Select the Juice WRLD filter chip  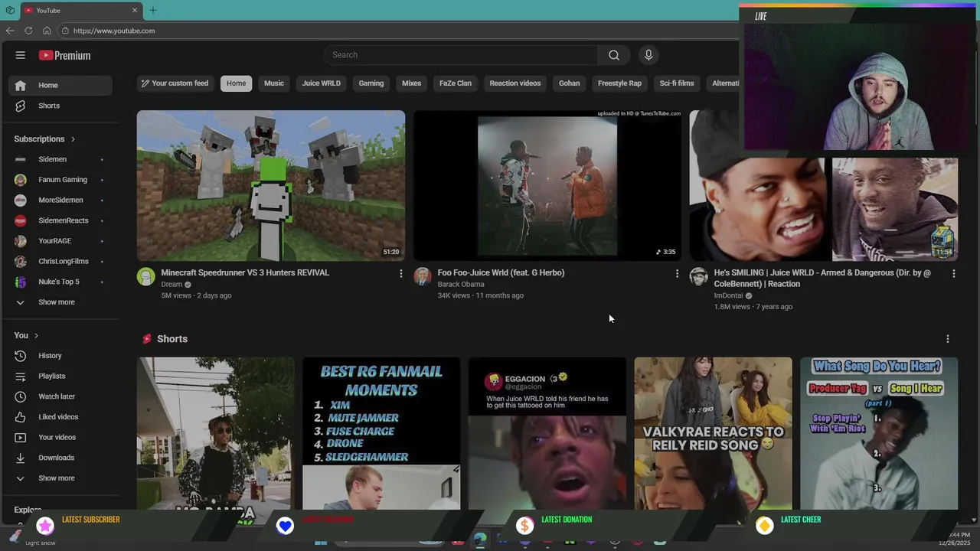click(322, 83)
